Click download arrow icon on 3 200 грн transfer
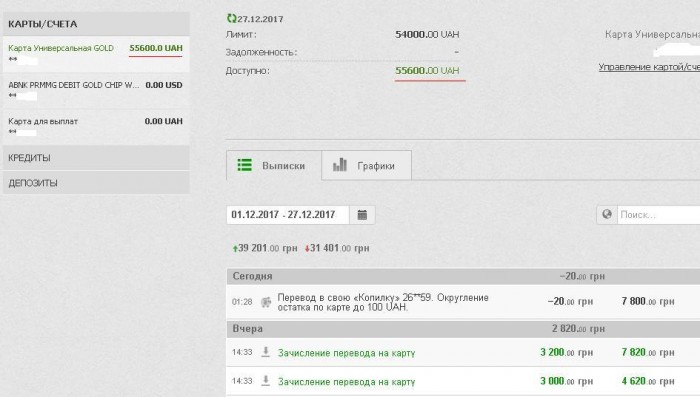The height and width of the screenshot is (397, 700). tap(266, 352)
